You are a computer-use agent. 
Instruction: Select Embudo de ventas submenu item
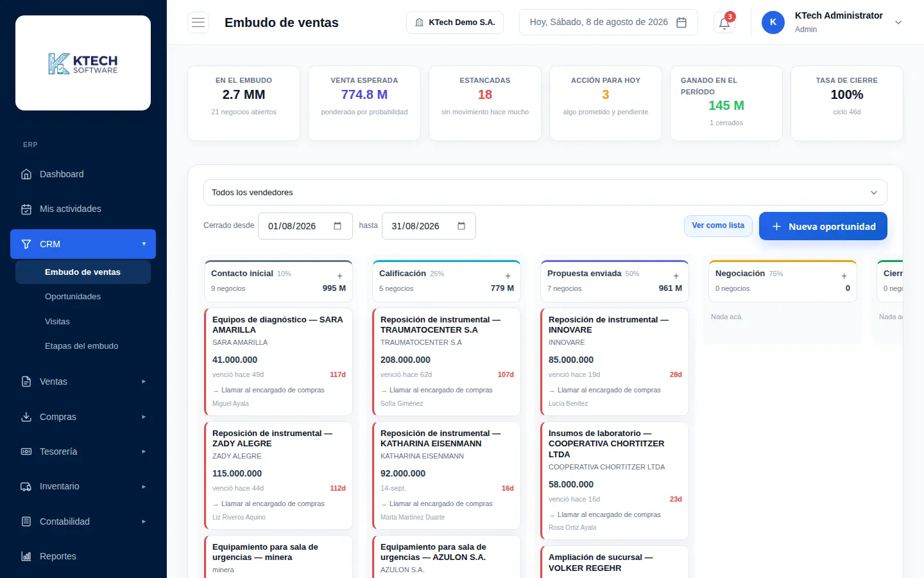[x=83, y=272]
